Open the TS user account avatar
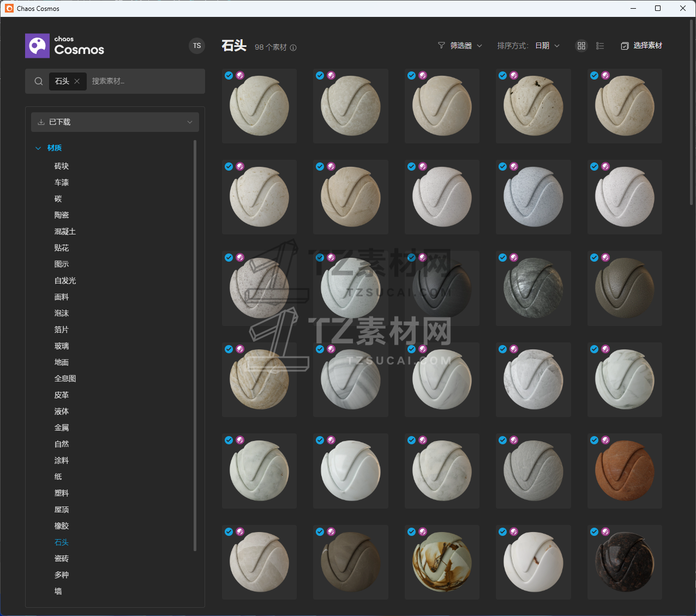This screenshot has height=616, width=696. (x=197, y=46)
